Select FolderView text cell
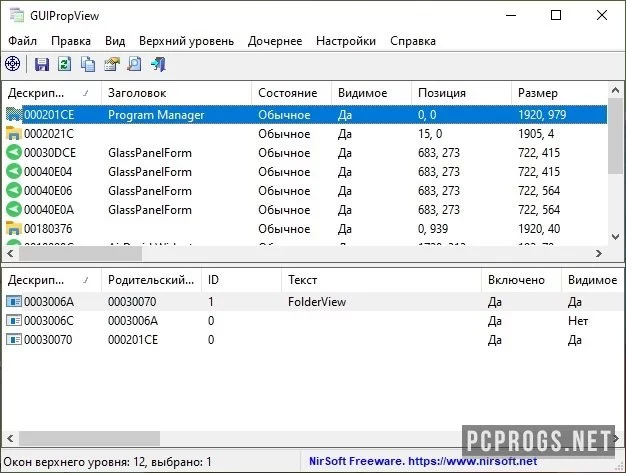Screen dimensions: 626x473 317,302
